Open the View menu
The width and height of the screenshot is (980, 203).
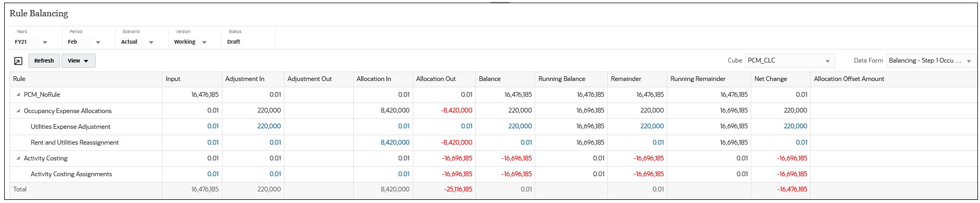(78, 61)
